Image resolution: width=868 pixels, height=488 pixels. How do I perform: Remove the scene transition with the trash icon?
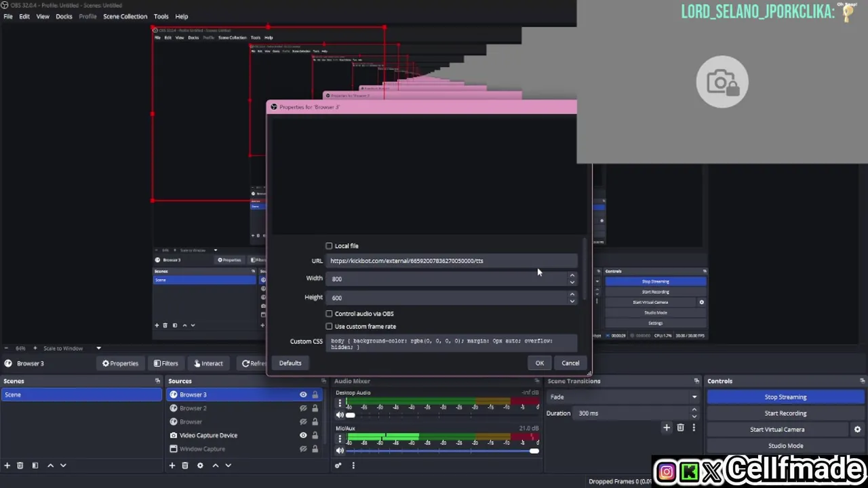coord(680,428)
